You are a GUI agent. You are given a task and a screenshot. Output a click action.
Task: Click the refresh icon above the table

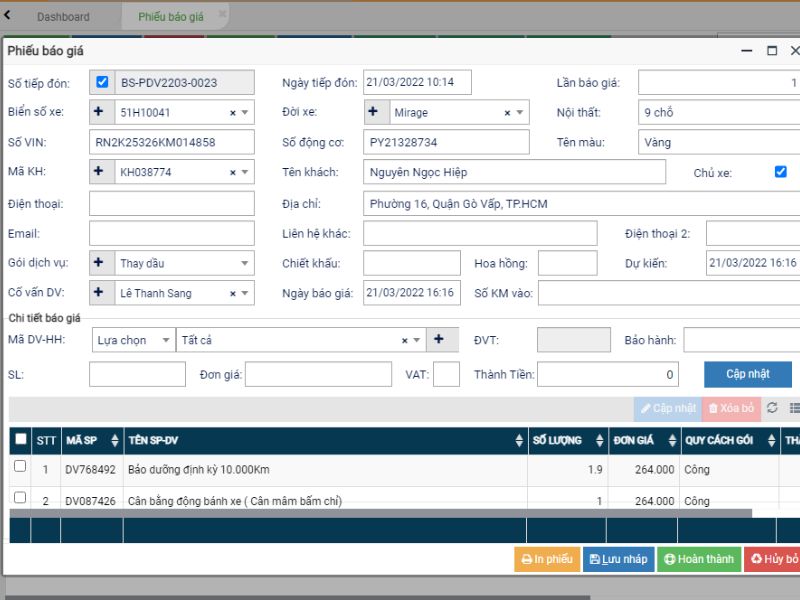[772, 408]
